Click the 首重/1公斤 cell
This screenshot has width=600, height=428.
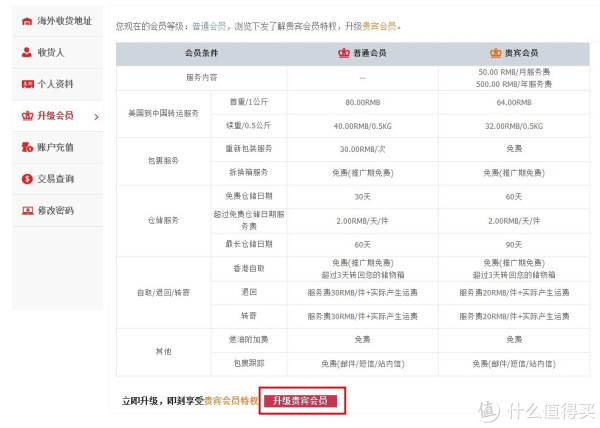point(249,102)
